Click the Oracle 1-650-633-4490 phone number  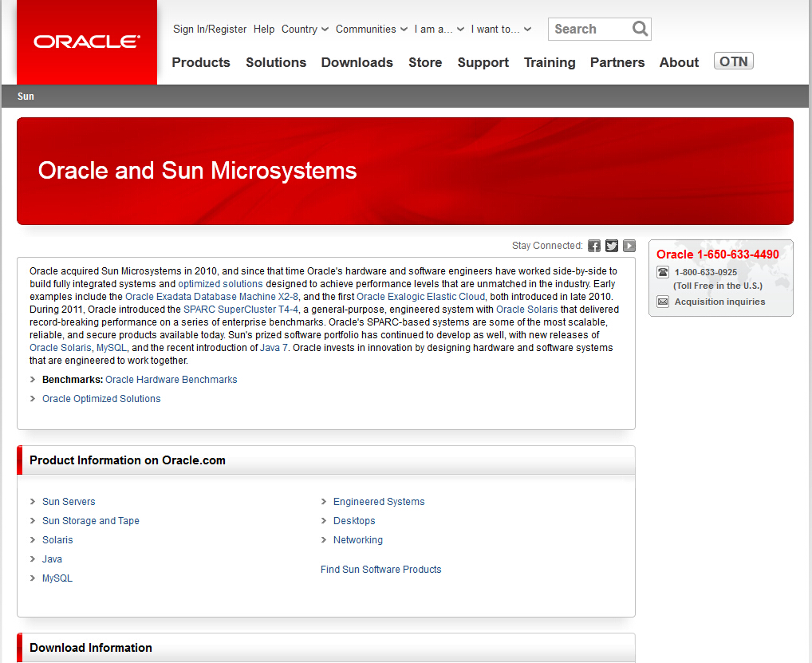click(x=718, y=255)
